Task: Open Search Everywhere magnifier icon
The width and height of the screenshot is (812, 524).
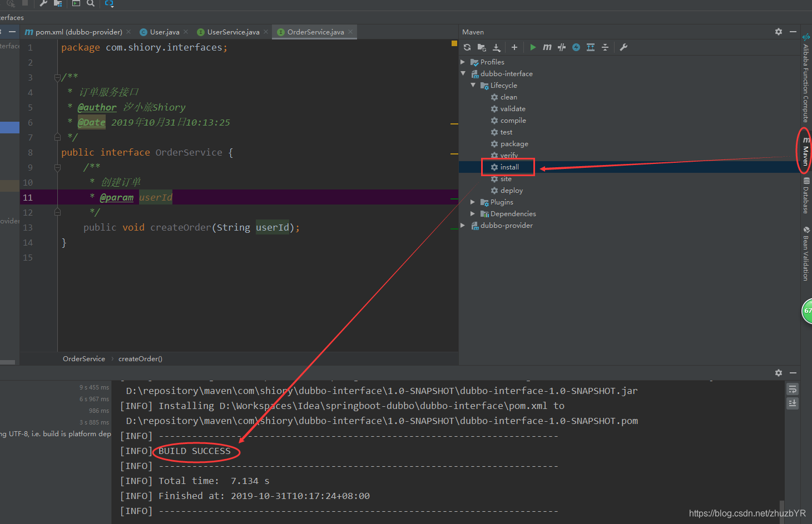Action: coord(90,3)
